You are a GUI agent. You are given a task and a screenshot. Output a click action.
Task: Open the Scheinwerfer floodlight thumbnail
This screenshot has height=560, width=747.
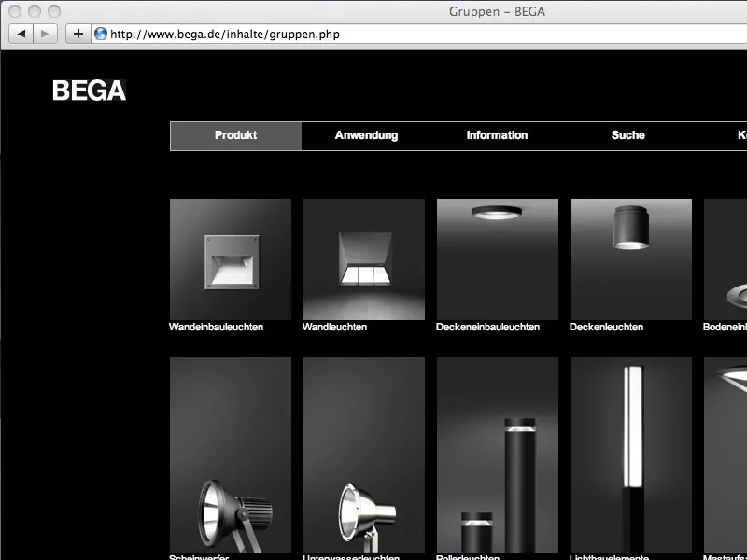231,455
